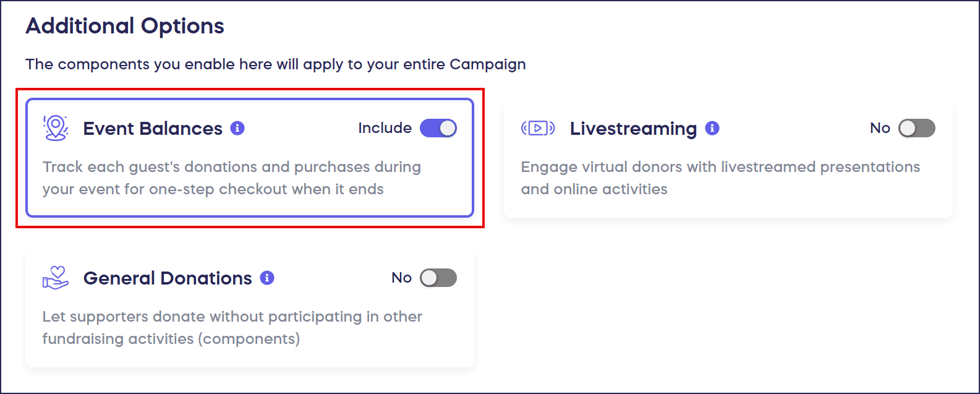
Task: Click the Livestreaming video play icon
Action: coord(538,128)
